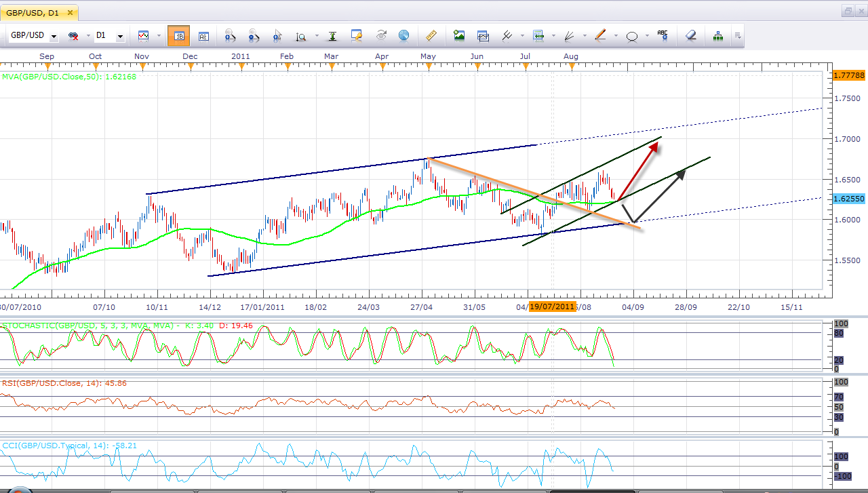Expand the pitchfork tool dropdown arrow
The height and width of the screenshot is (493, 868).
[x=521, y=36]
